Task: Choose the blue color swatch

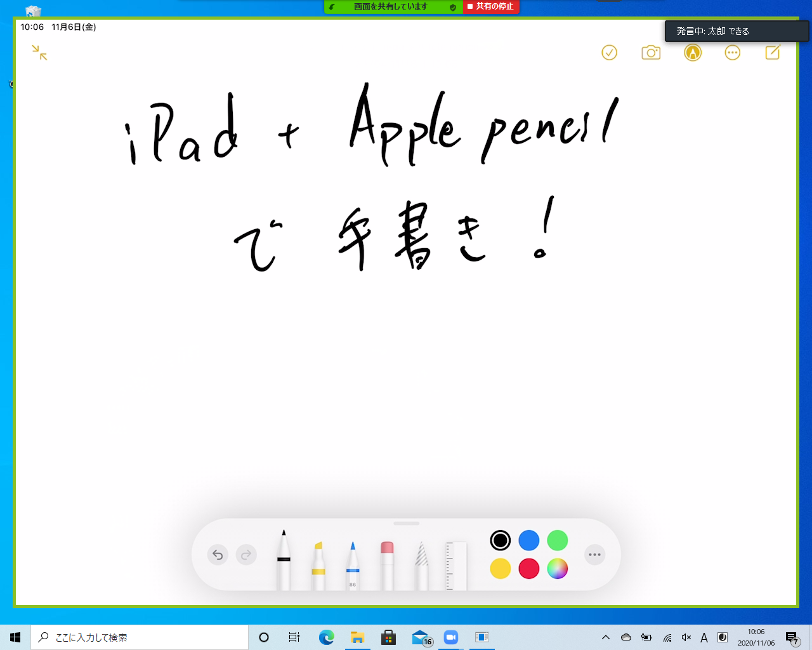Action: click(x=529, y=540)
